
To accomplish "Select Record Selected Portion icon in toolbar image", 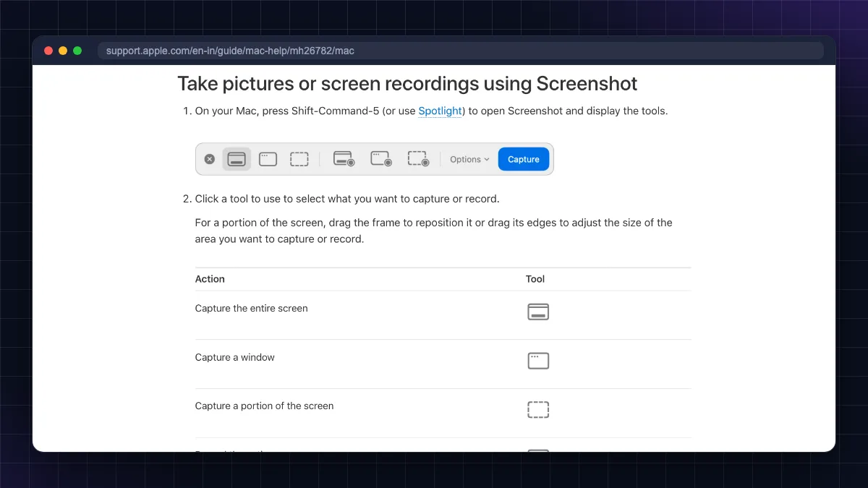I will coord(418,159).
